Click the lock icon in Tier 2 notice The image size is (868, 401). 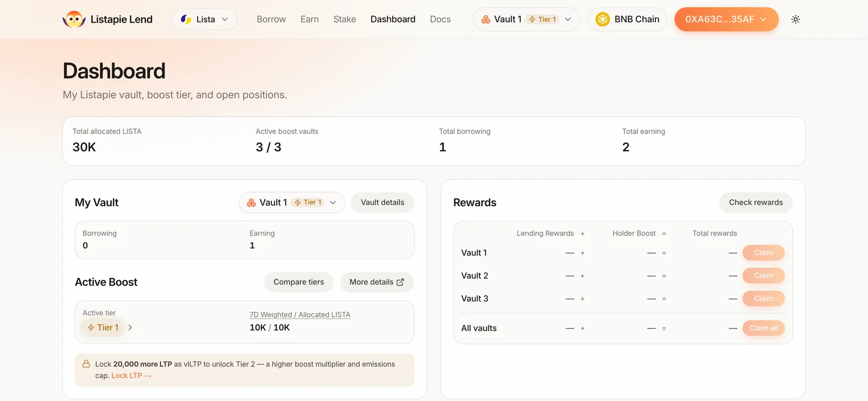point(86,364)
